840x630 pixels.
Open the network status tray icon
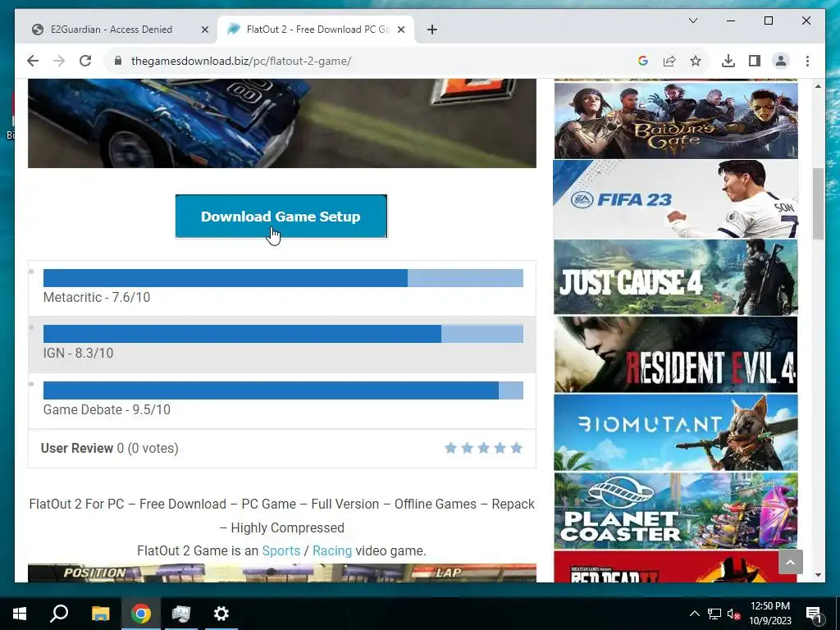714,614
